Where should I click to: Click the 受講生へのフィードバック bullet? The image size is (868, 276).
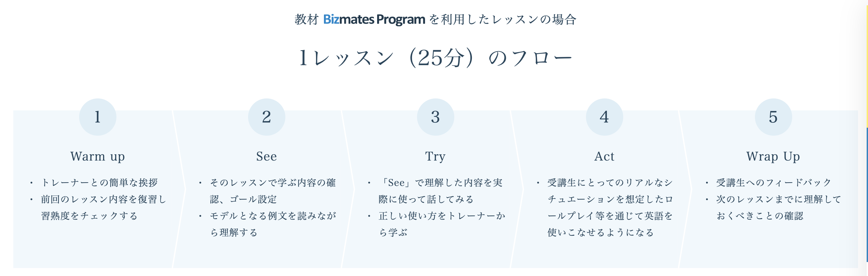click(x=774, y=183)
